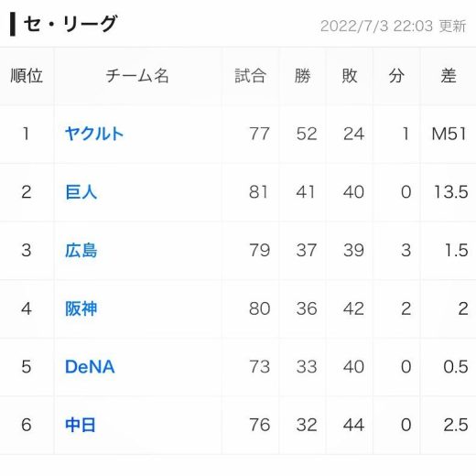Screen dimensions: 476x476
Task: Click the 分 column header
Action: point(396,76)
